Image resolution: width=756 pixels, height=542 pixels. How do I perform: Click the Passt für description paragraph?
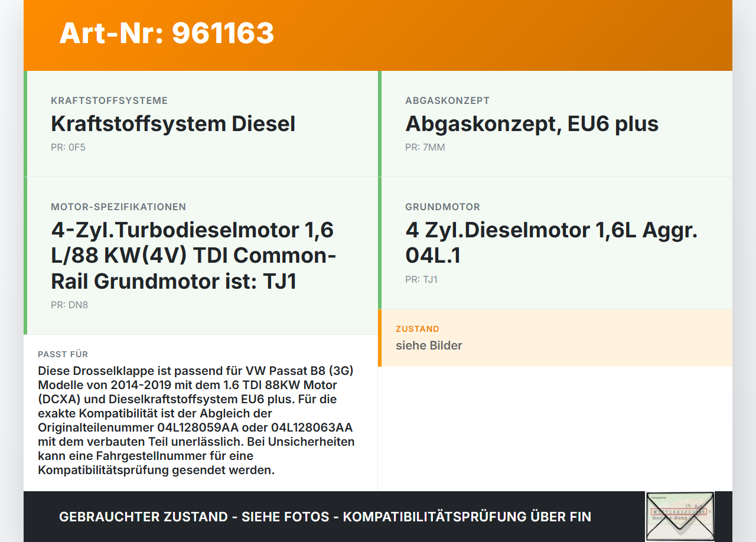click(196, 420)
